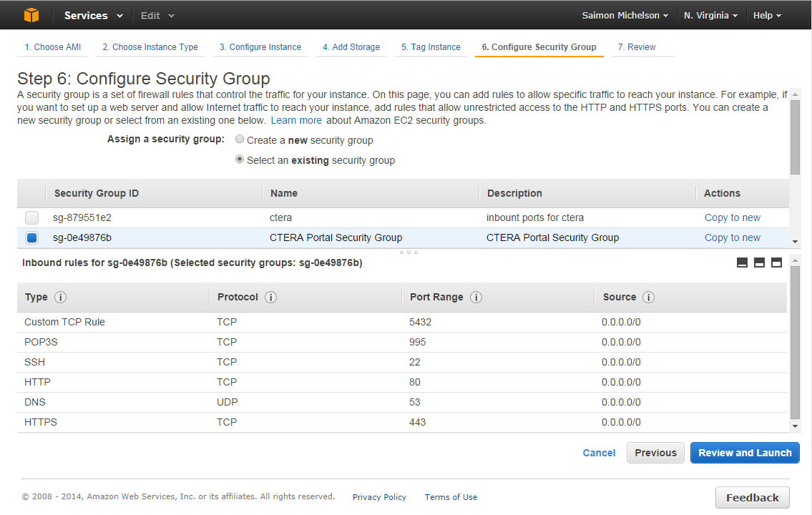Screen dimensions: 812x515
Task: Click the Custom TCP Rule type cell
Action: [x=64, y=322]
